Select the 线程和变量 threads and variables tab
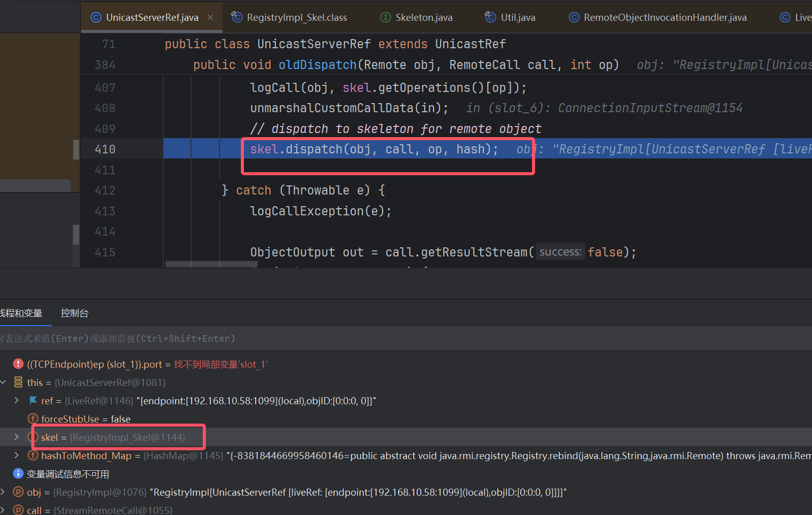 21,313
